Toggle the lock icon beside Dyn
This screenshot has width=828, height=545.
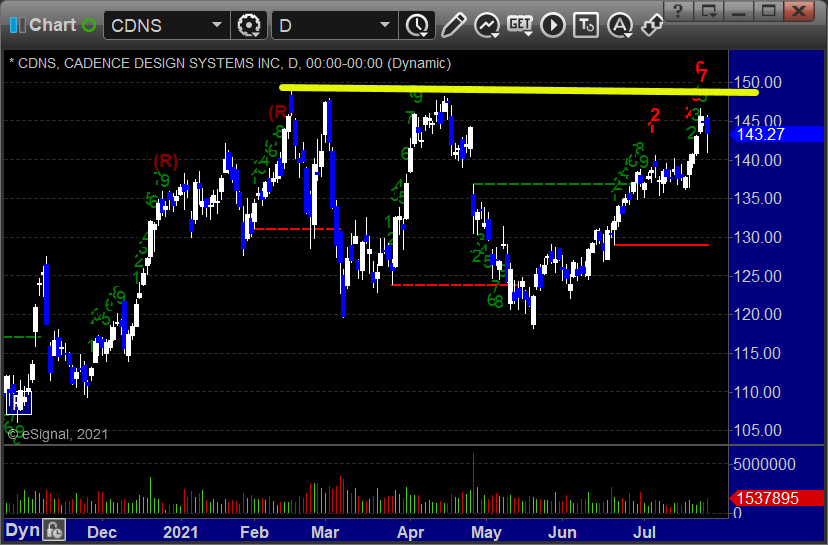(x=54, y=530)
